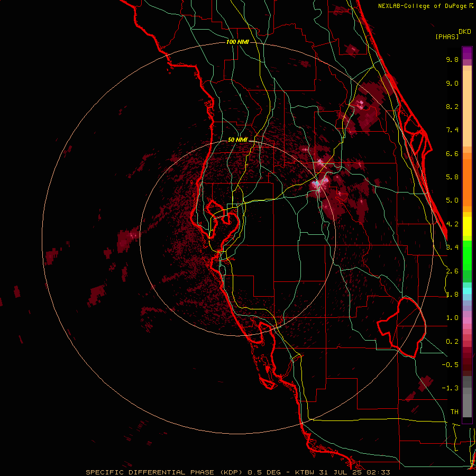Click the 3.4 scale value
476x476 pixels.
click(452, 248)
